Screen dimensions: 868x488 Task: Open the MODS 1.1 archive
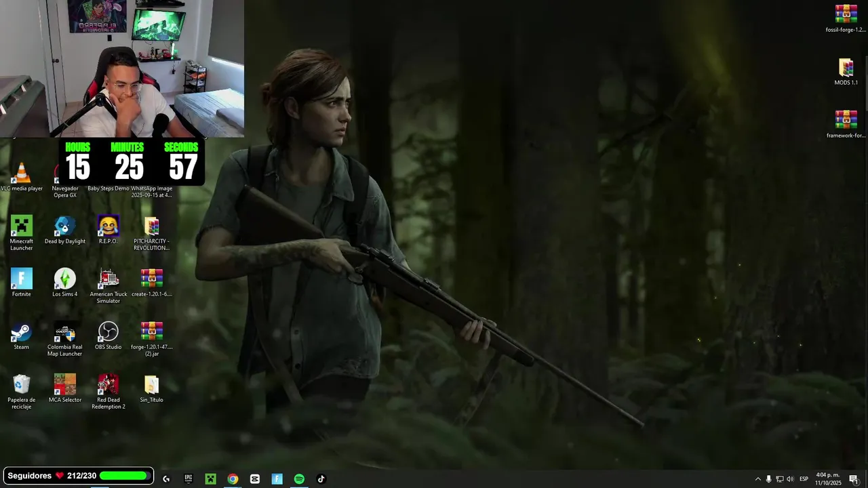846,72
